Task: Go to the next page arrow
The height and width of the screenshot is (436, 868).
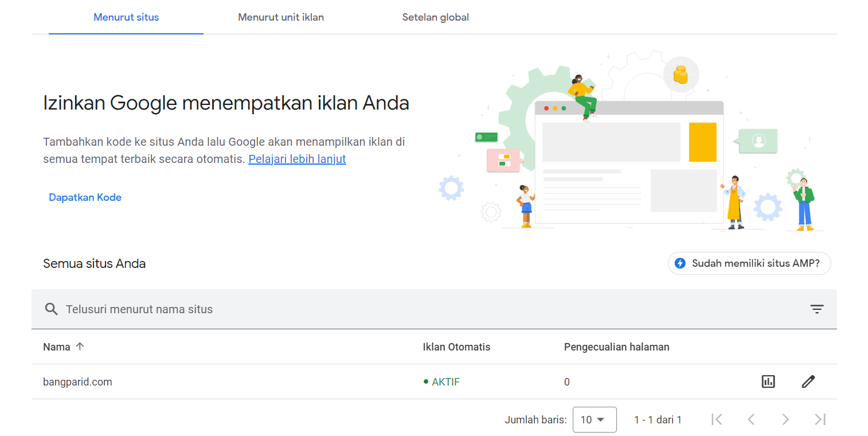Action: pos(785,419)
